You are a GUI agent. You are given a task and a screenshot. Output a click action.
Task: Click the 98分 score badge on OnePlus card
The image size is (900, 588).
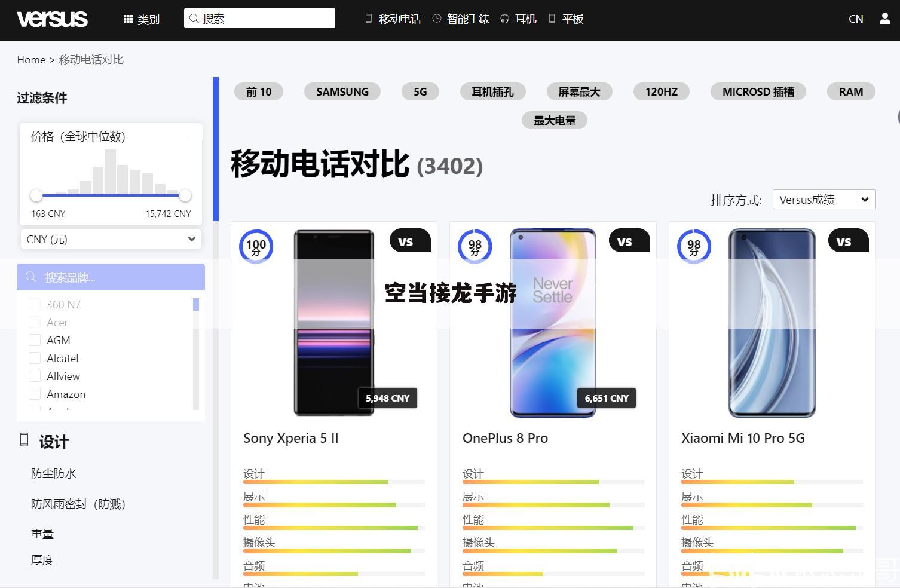point(475,246)
